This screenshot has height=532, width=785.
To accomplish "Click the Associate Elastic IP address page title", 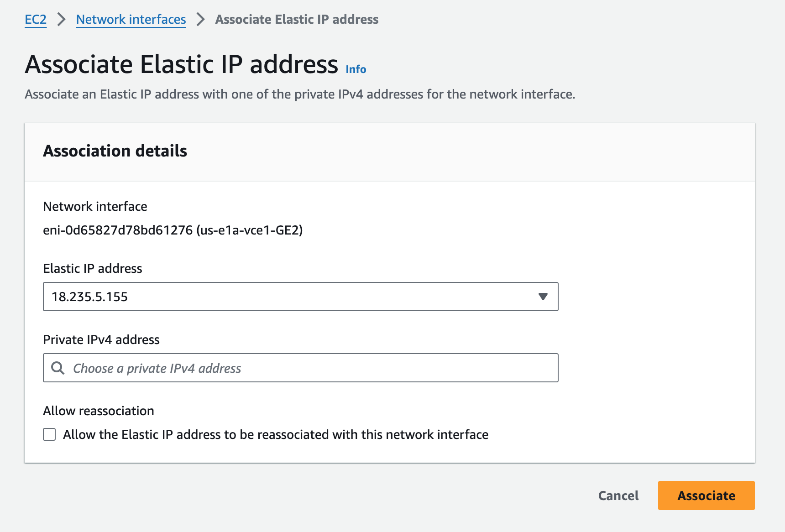I will pyautogui.click(x=182, y=64).
